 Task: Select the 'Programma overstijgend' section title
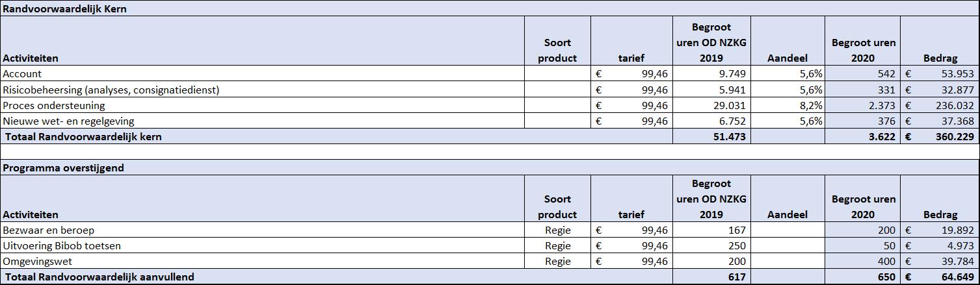(63, 167)
